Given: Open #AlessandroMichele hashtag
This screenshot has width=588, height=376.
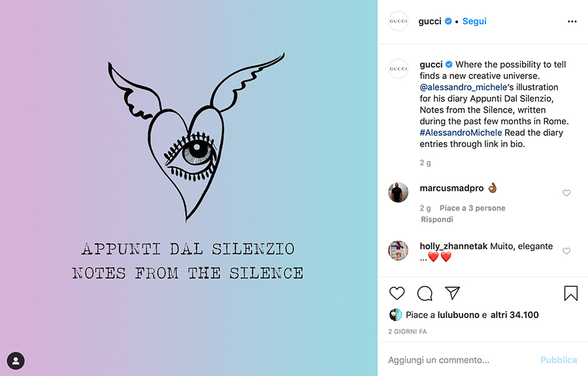Looking at the screenshot, I should [x=461, y=133].
